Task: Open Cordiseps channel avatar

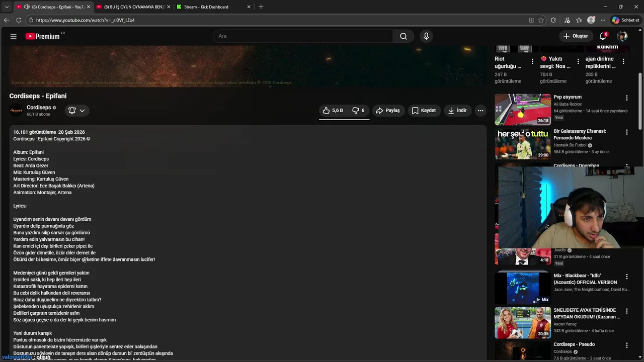Action: coord(16,110)
